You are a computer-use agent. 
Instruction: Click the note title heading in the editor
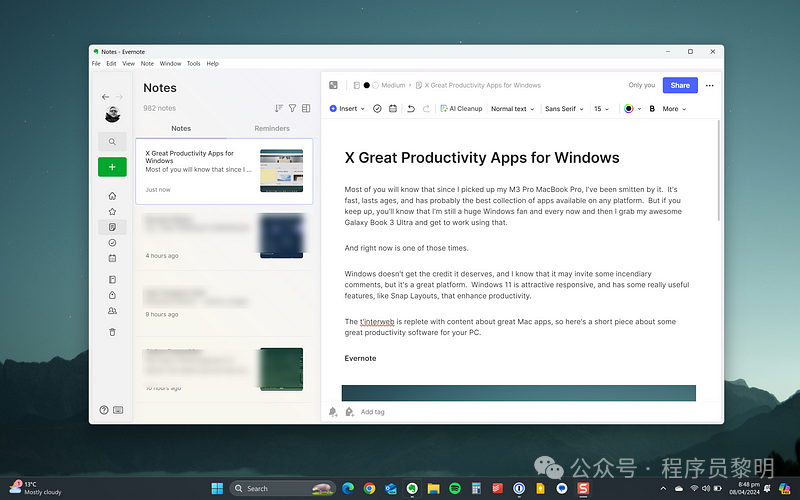482,158
